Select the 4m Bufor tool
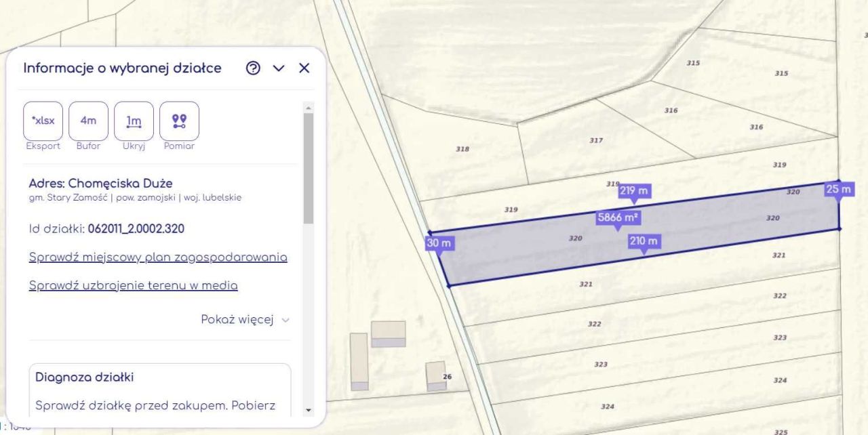 pyautogui.click(x=89, y=121)
